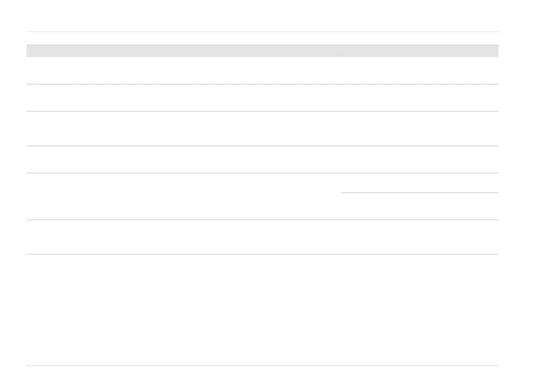Click the large blank area below the last divider
557x392 pixels.
click(262, 310)
